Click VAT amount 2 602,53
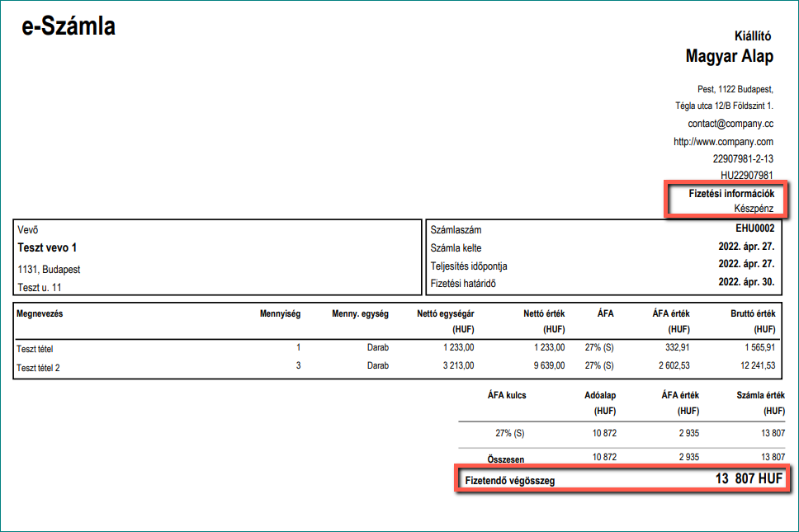 pyautogui.click(x=674, y=365)
